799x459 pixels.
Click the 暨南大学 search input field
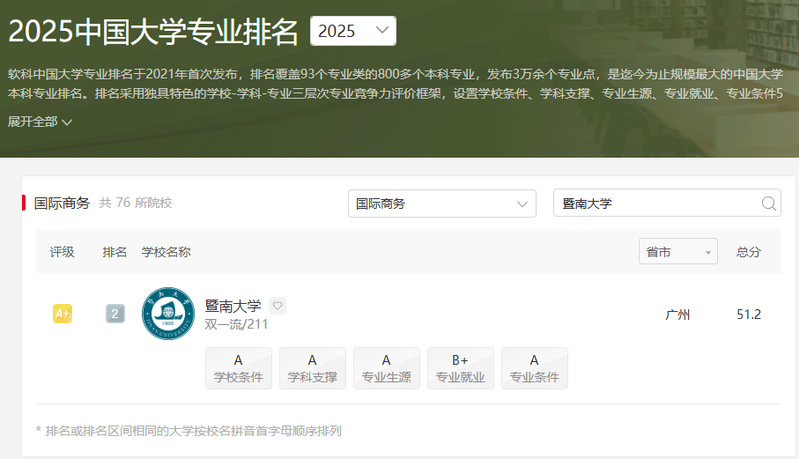655,204
